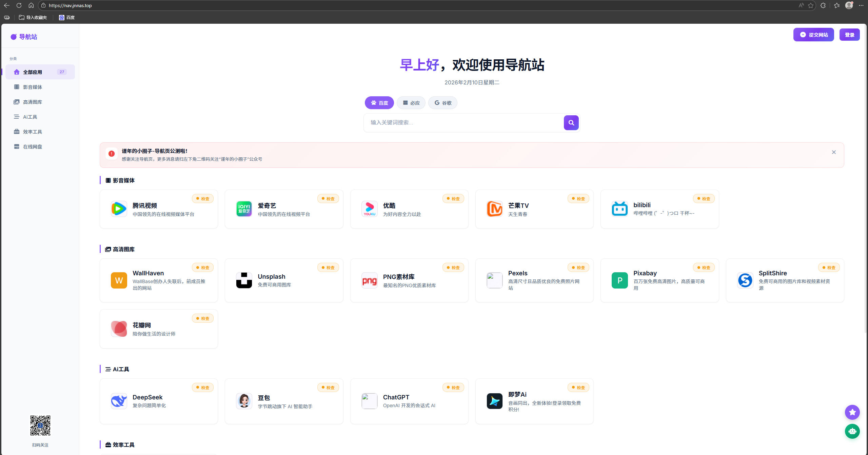Image resolution: width=868 pixels, height=455 pixels.
Task: Click the bilibili site icon
Action: pos(619,209)
